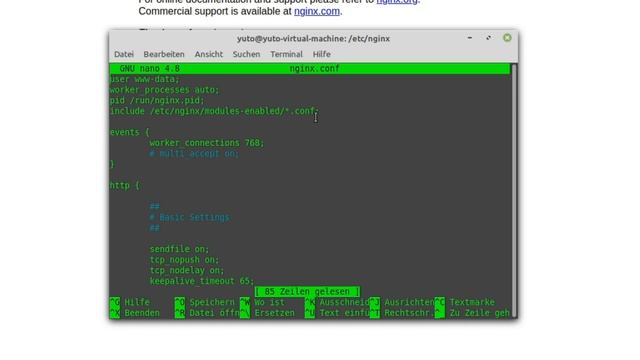This screenshot has height=360, width=640.
Task: Click the ^W Wo ist shortcut
Action: pyautogui.click(x=262, y=302)
